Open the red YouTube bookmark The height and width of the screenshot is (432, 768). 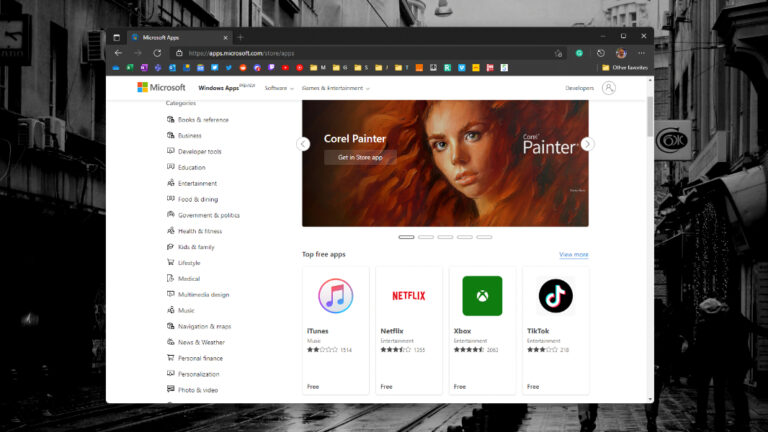click(286, 68)
